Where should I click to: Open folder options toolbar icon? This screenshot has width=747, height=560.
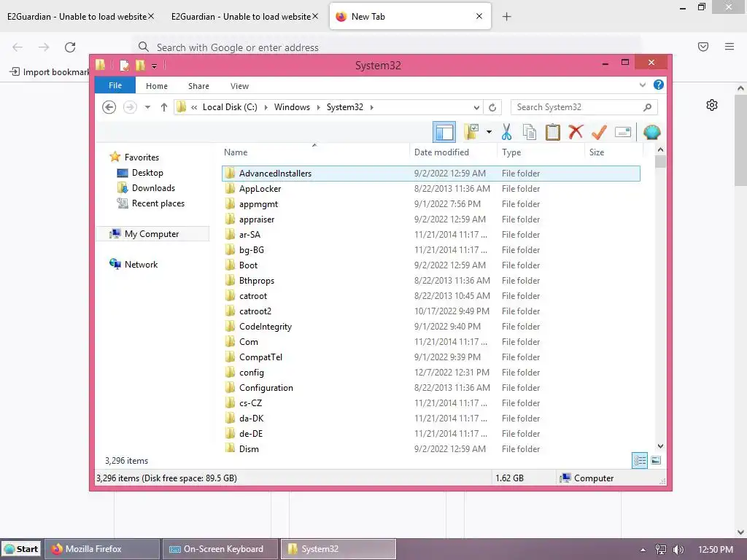point(471,132)
